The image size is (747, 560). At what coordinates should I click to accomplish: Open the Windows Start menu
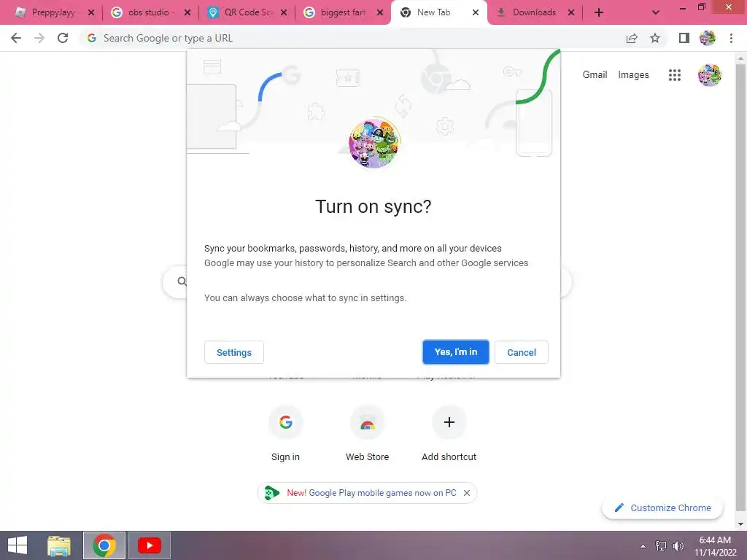click(18, 545)
